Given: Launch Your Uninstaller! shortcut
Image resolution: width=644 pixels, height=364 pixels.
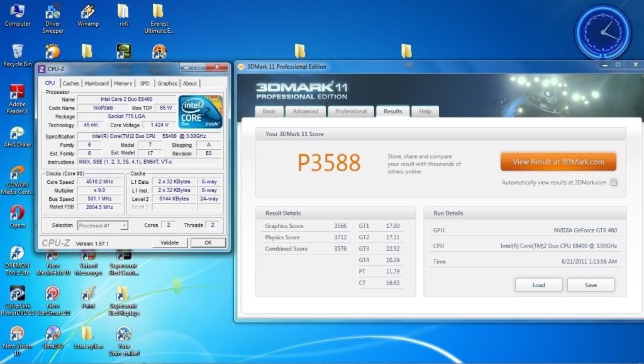Looking at the screenshot, I should (123, 341).
